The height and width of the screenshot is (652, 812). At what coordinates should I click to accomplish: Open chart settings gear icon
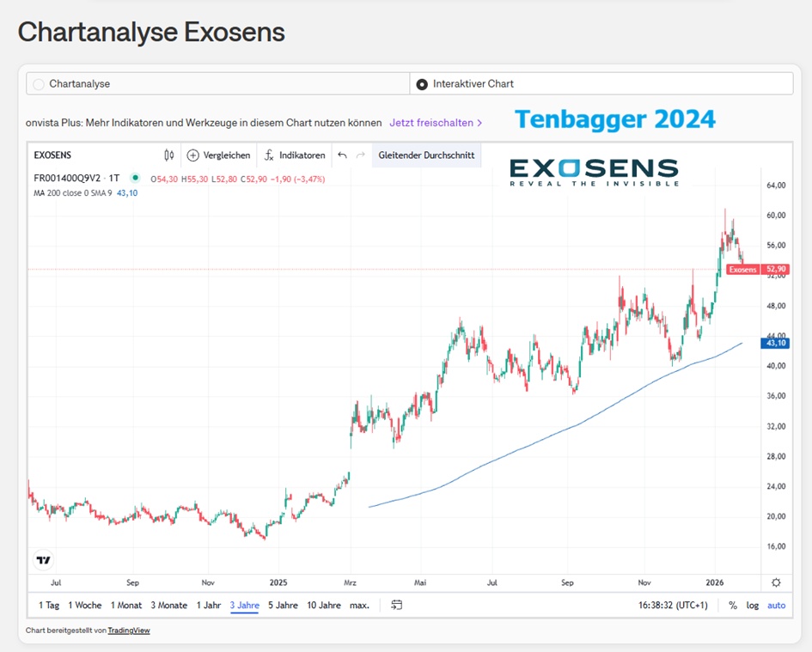tap(776, 582)
